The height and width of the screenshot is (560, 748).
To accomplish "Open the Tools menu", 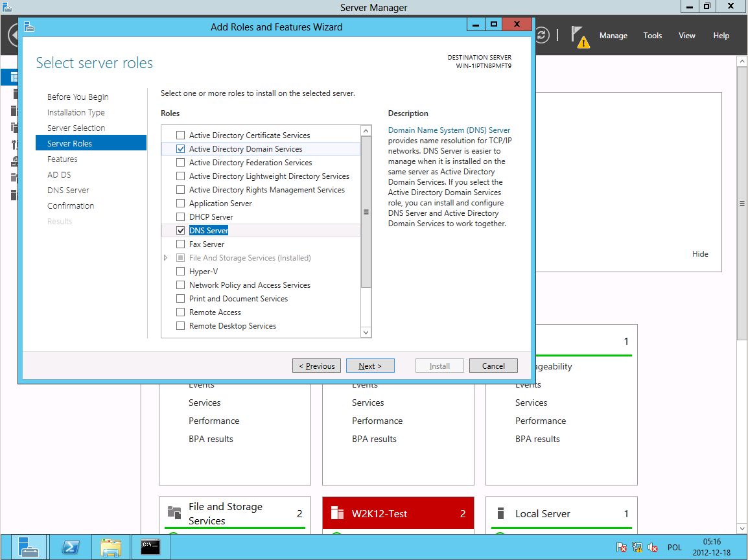I will (652, 35).
